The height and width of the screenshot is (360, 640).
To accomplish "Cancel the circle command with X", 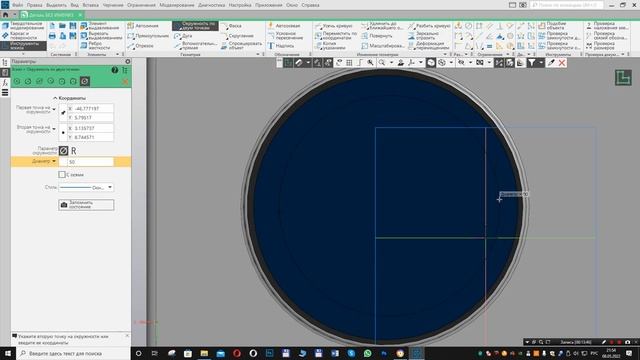I will (125, 82).
